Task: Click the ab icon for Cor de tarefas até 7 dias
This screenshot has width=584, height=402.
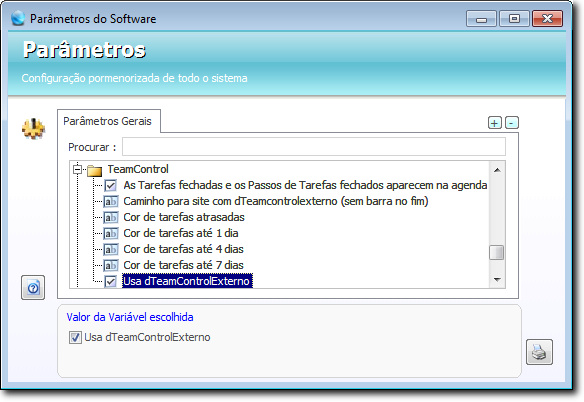Action: pyautogui.click(x=111, y=265)
